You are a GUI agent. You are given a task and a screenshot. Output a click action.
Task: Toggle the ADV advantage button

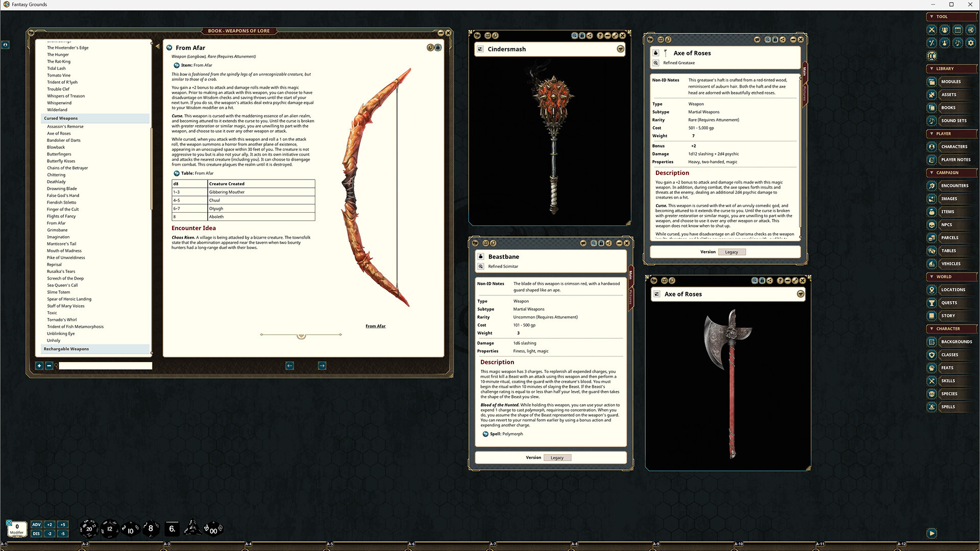click(36, 524)
